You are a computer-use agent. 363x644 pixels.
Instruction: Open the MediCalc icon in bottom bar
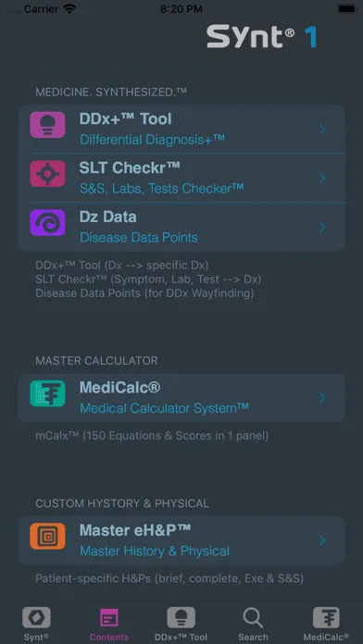[x=326, y=617]
